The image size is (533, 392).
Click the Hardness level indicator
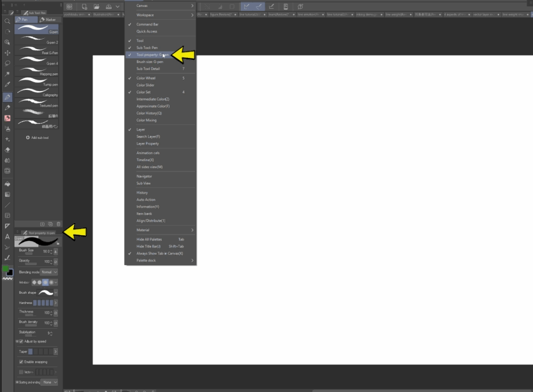click(43, 303)
